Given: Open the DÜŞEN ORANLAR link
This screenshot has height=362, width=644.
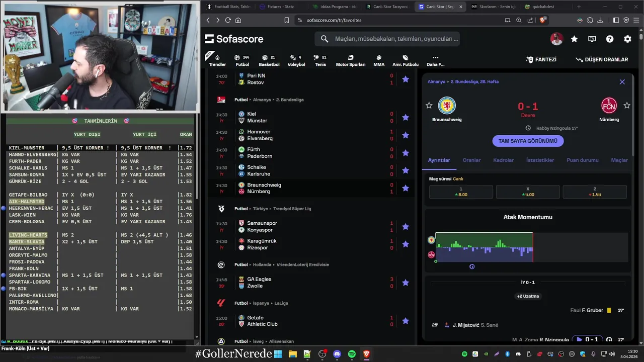Looking at the screenshot, I should tap(602, 59).
